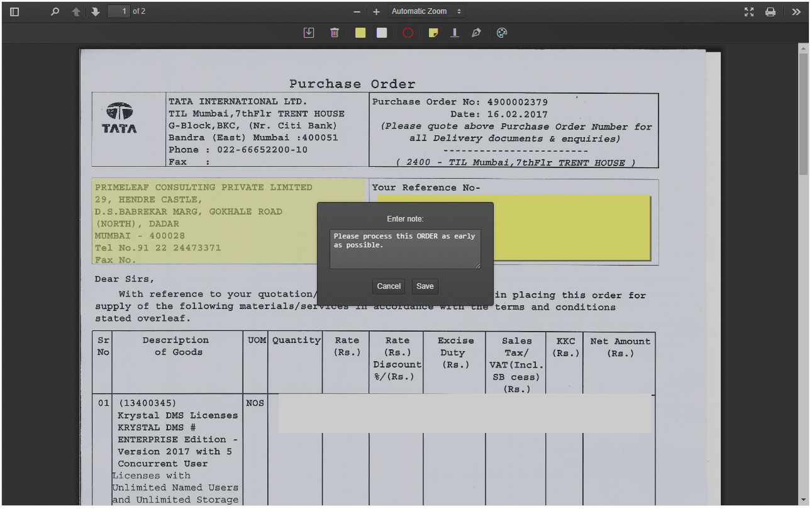Click the 'Description of Goods' column header

pyautogui.click(x=177, y=346)
